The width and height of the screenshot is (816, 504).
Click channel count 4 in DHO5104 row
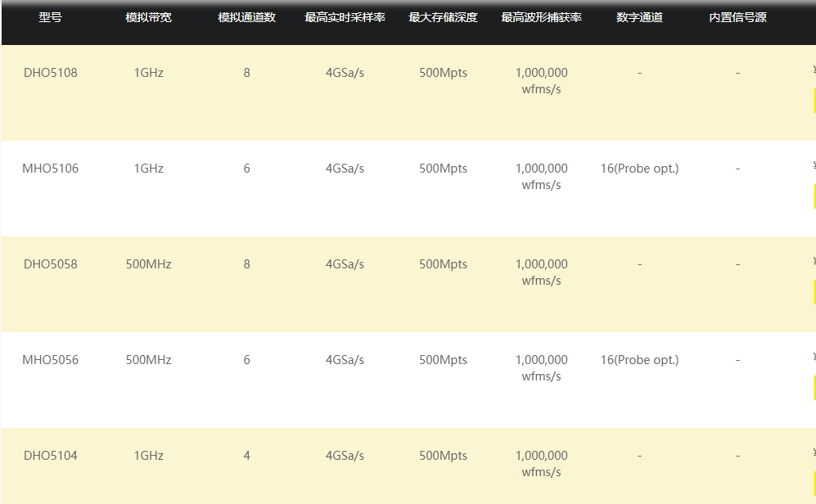[x=246, y=456]
